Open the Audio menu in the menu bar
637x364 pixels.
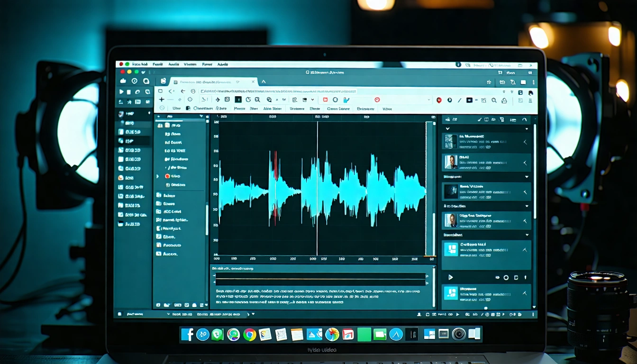coord(173,64)
